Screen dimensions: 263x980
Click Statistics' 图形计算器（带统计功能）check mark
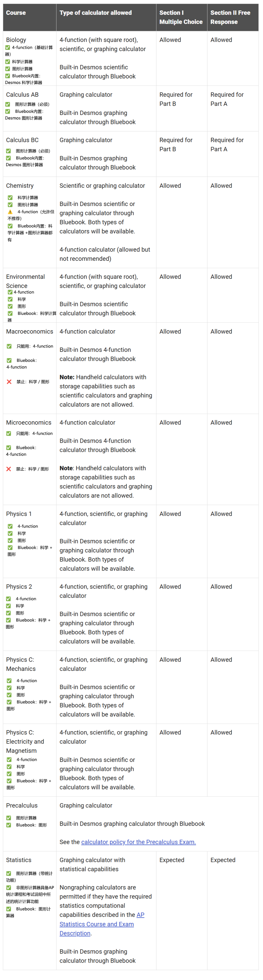click(8, 873)
